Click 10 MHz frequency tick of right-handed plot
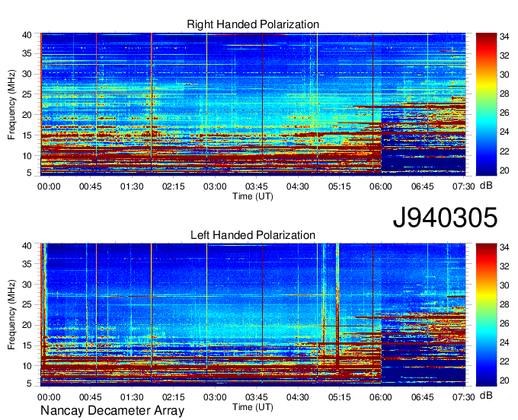 (27, 156)
